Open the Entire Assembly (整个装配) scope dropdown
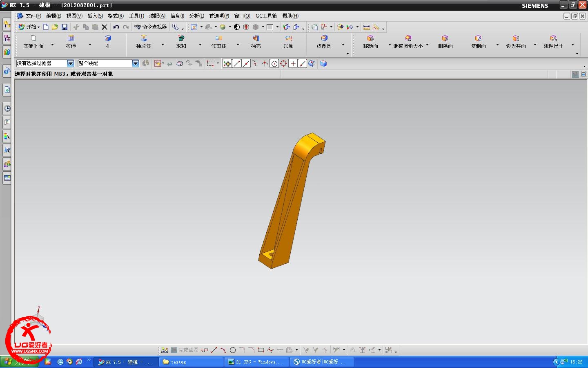The height and width of the screenshot is (368, 588). (x=136, y=63)
